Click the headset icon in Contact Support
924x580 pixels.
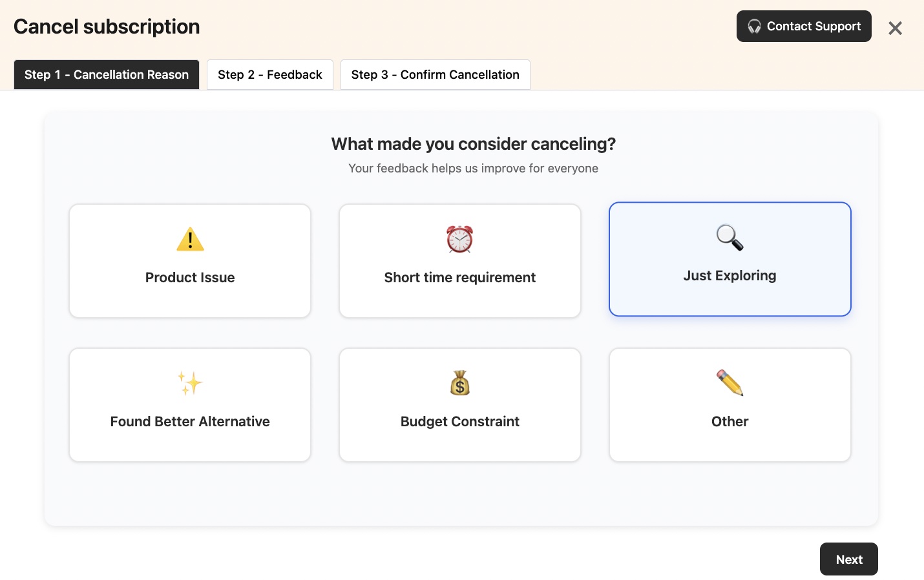coord(754,26)
